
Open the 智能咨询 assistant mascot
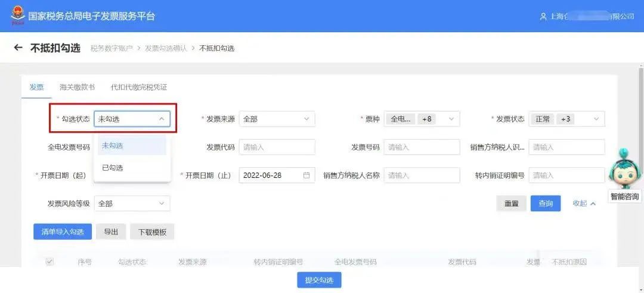coord(624,169)
